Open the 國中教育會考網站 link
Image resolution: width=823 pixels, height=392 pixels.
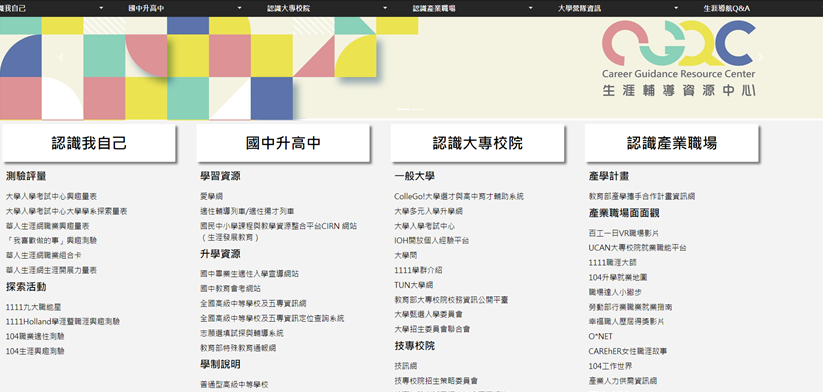230,289
